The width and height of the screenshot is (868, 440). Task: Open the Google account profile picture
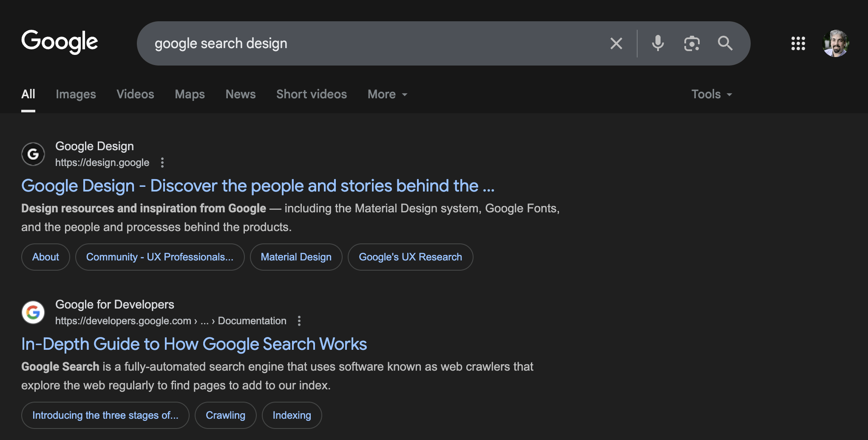point(835,43)
